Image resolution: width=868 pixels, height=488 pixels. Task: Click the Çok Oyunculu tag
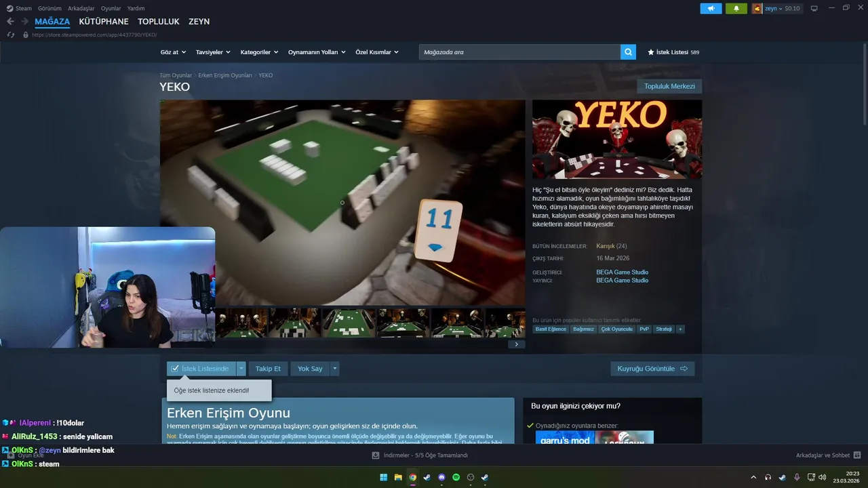(x=616, y=329)
